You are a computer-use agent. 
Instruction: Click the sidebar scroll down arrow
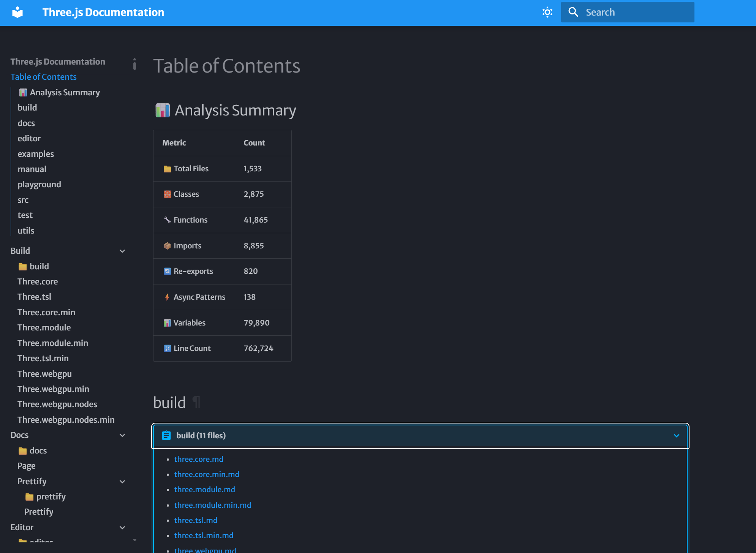click(x=134, y=540)
